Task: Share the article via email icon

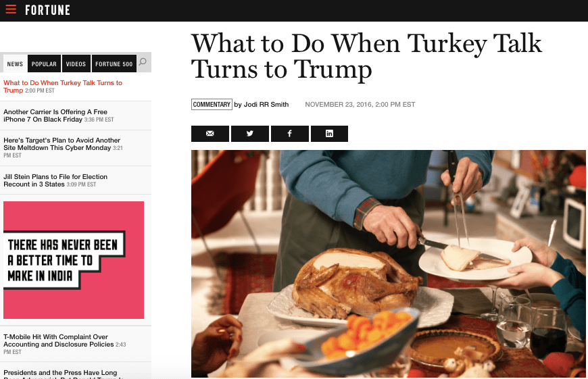Action: point(210,134)
